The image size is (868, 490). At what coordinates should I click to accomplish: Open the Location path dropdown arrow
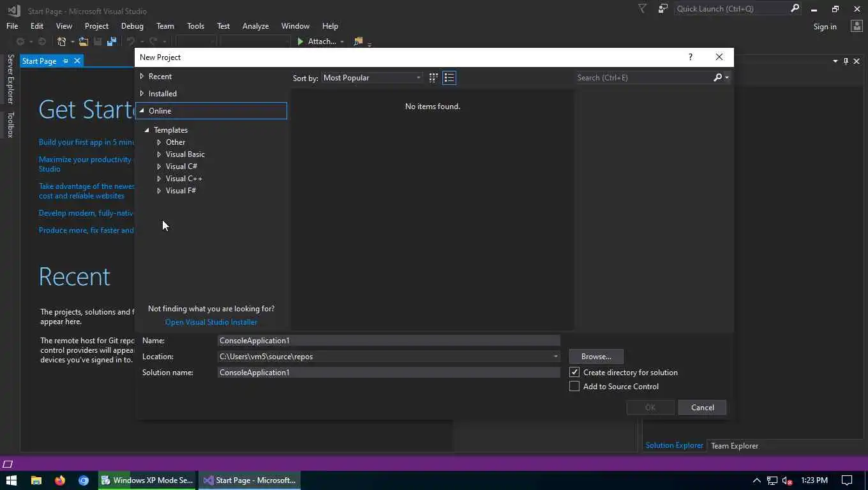tap(555, 357)
